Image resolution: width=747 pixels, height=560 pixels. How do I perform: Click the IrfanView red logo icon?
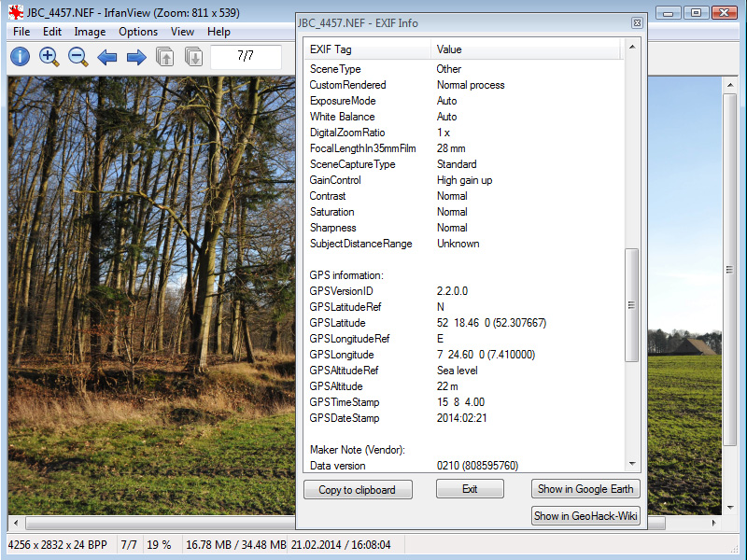click(x=16, y=13)
